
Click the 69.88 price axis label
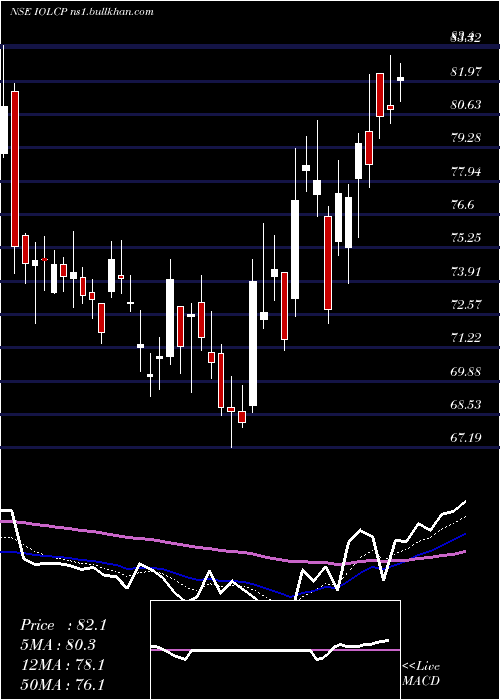(466, 371)
